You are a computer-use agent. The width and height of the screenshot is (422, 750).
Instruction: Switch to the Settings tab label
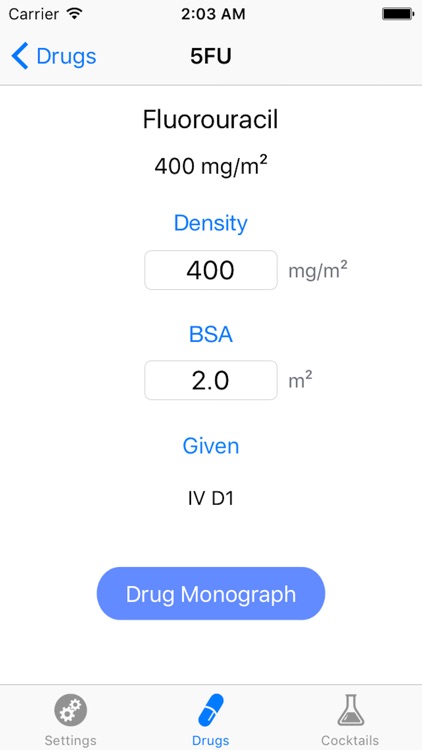70,740
